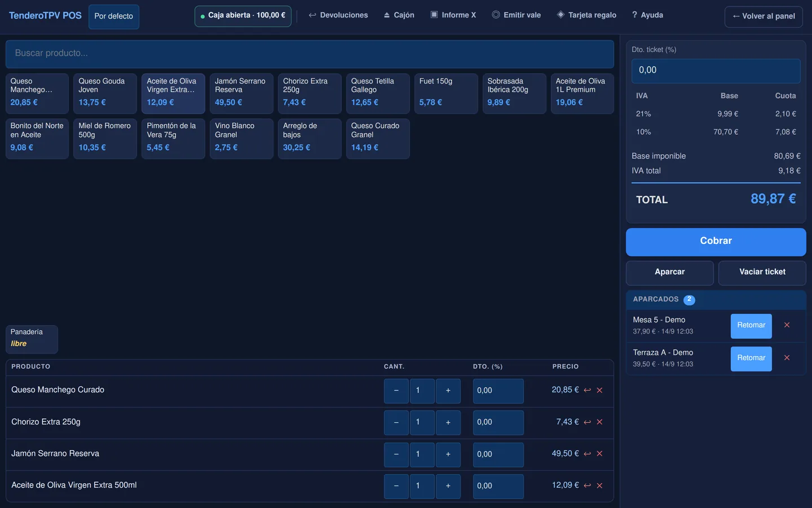Click Volver al panel button

tap(764, 16)
